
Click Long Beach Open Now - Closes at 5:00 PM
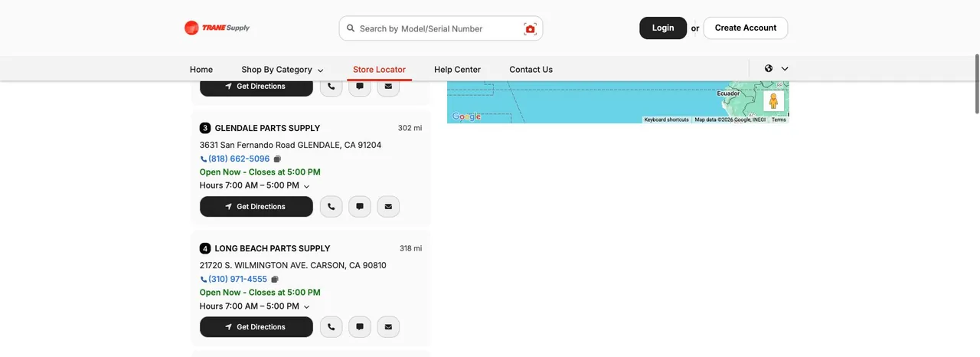(260, 292)
